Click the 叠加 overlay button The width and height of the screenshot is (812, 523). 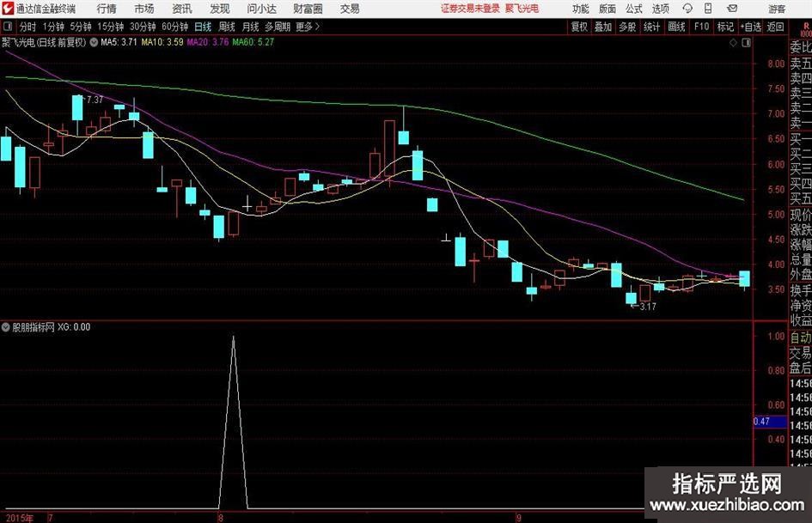603,27
